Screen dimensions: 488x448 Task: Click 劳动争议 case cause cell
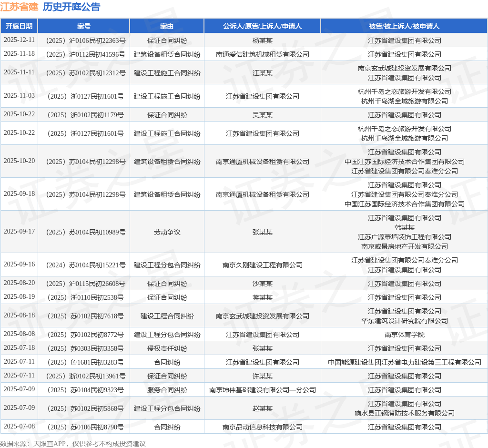point(167,232)
